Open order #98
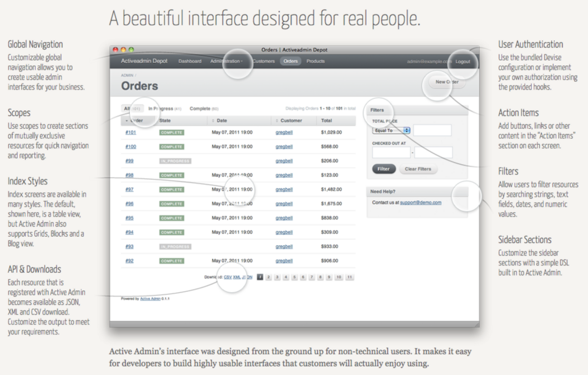This screenshot has width=588, height=375. 129,175
